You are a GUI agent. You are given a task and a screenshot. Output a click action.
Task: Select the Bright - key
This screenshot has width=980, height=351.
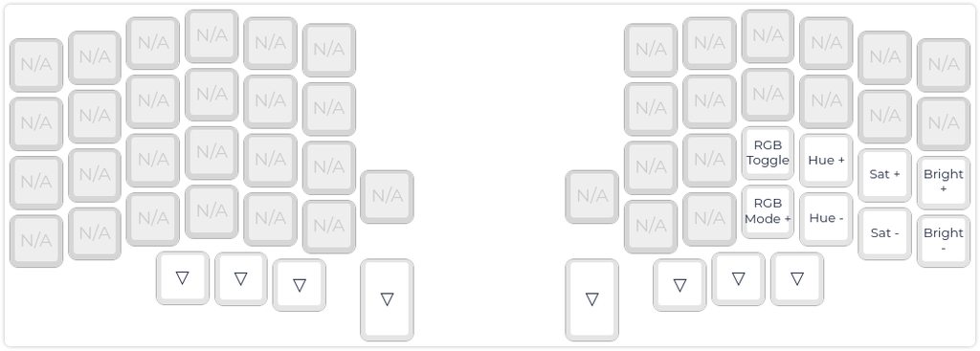[943, 240]
